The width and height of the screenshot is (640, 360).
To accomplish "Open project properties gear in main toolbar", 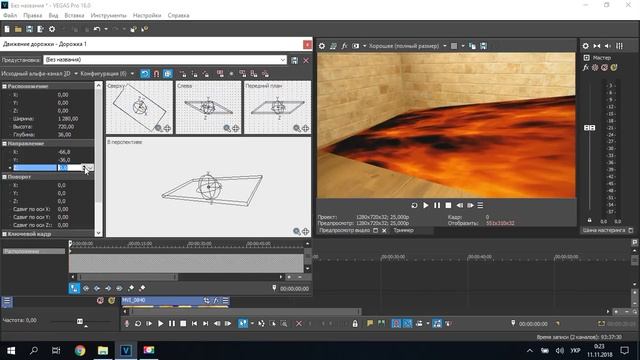I will [x=52, y=29].
